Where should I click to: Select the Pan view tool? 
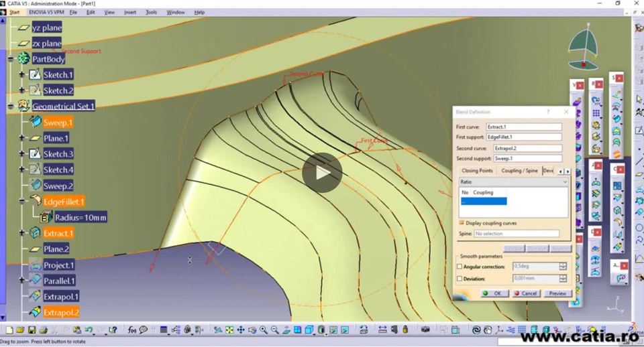click(x=241, y=330)
